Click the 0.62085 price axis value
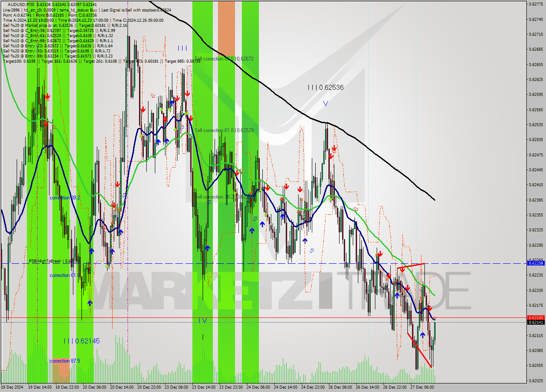This screenshot has width=546, height=392. pyautogui.click(x=536, y=350)
